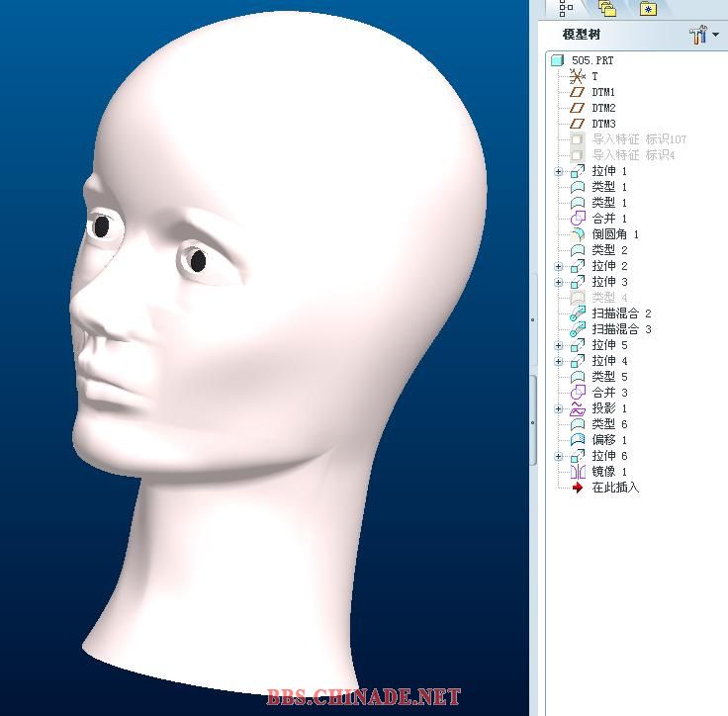The width and height of the screenshot is (728, 716).
Task: Click the 模型树 panel title
Action: 581,35
